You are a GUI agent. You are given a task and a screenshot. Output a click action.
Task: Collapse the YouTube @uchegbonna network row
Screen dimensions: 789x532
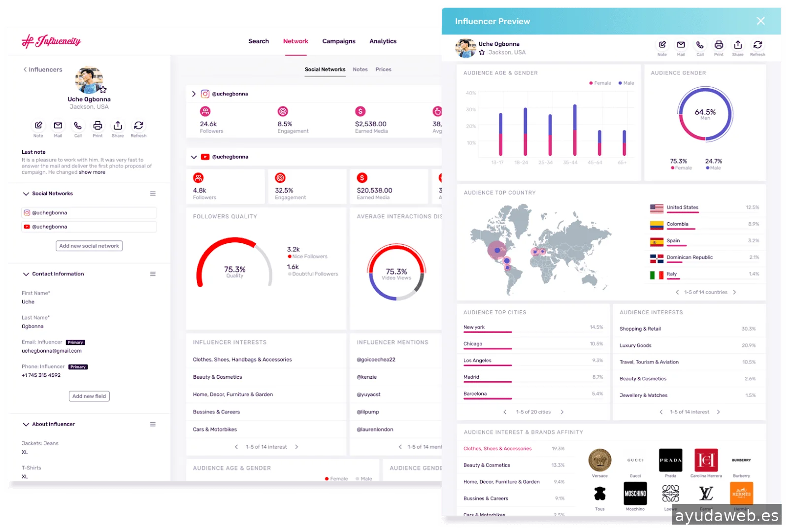coord(194,157)
